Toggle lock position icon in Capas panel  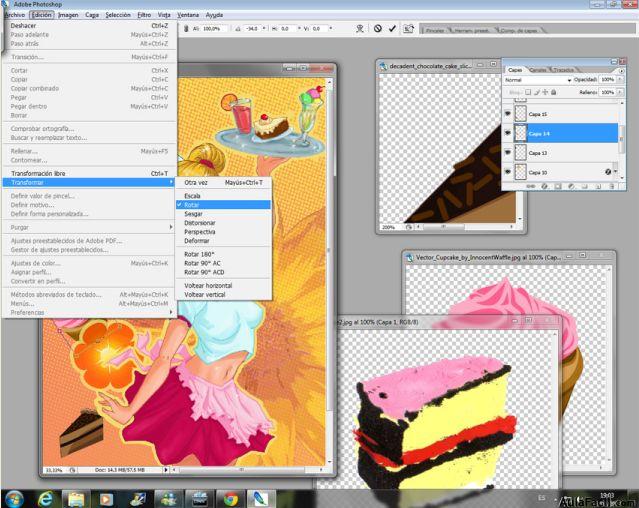click(x=545, y=92)
